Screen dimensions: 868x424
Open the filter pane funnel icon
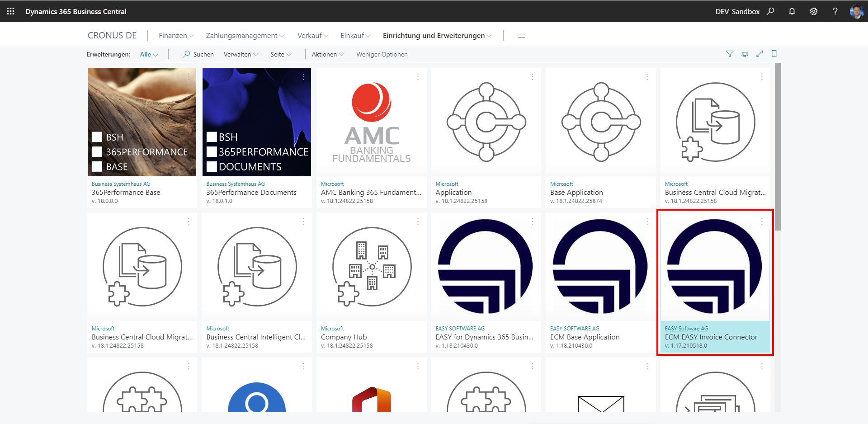[730, 54]
